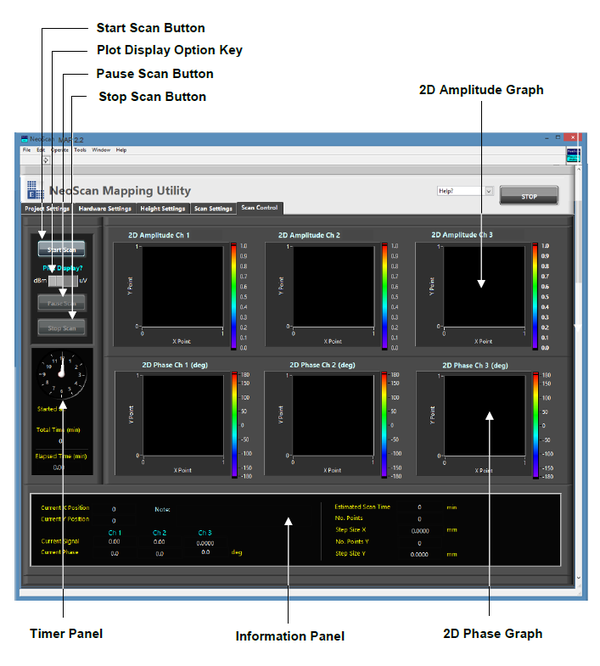Image resolution: width=600 pixels, height=666 pixels.
Task: Click the 2D Amplitude Ch 2 plot area
Action: click(x=333, y=287)
